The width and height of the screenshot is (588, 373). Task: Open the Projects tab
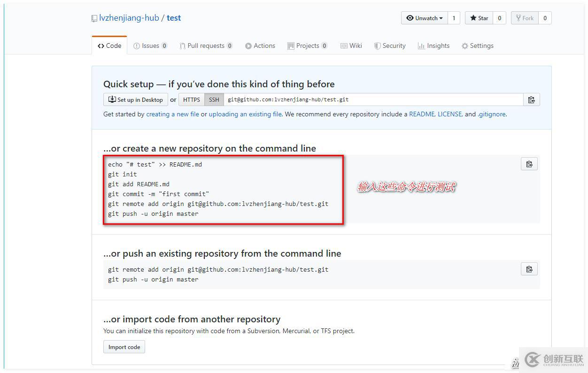coord(308,46)
